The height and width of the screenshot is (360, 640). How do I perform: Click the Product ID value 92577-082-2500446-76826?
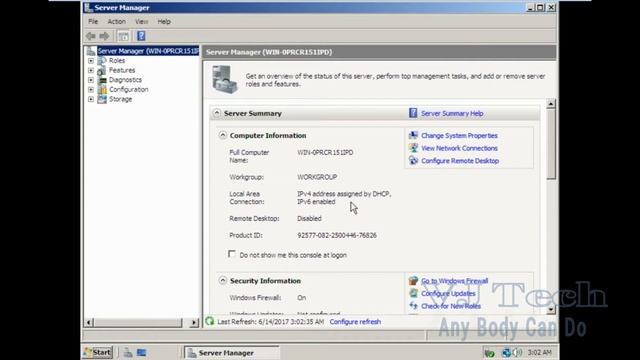coord(337,236)
